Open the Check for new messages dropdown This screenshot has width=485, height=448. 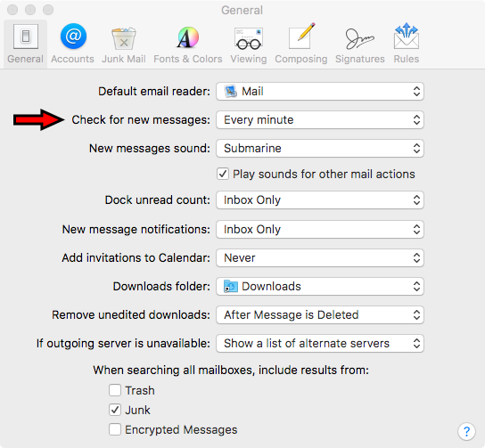click(x=320, y=120)
